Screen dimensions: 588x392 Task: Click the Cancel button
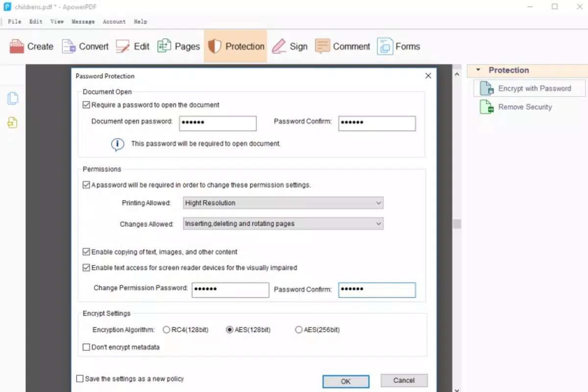pyautogui.click(x=404, y=380)
